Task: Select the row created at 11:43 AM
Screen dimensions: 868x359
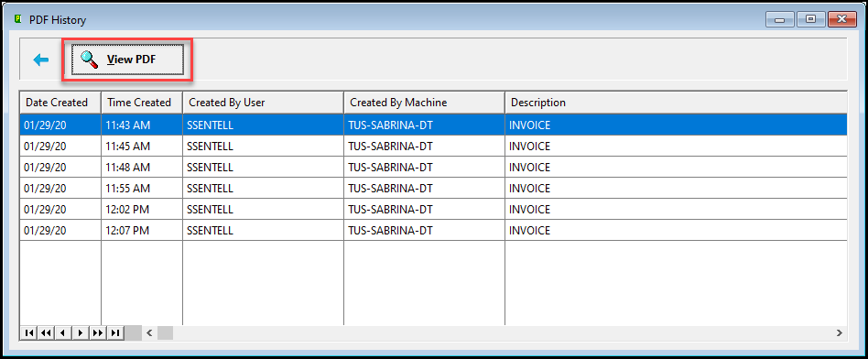Action: click(x=433, y=125)
